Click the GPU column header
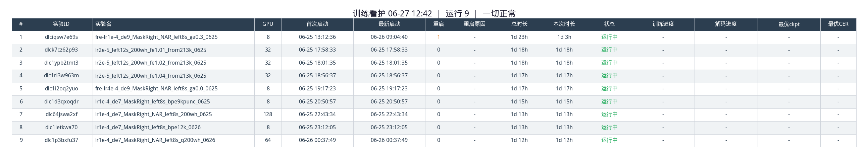868x155 pixels. coord(268,24)
